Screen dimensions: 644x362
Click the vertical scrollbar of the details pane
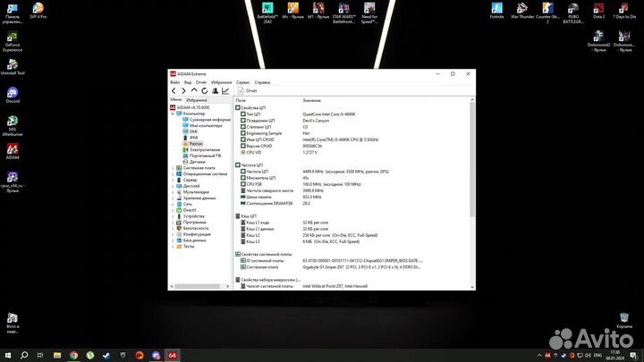pos(472,160)
